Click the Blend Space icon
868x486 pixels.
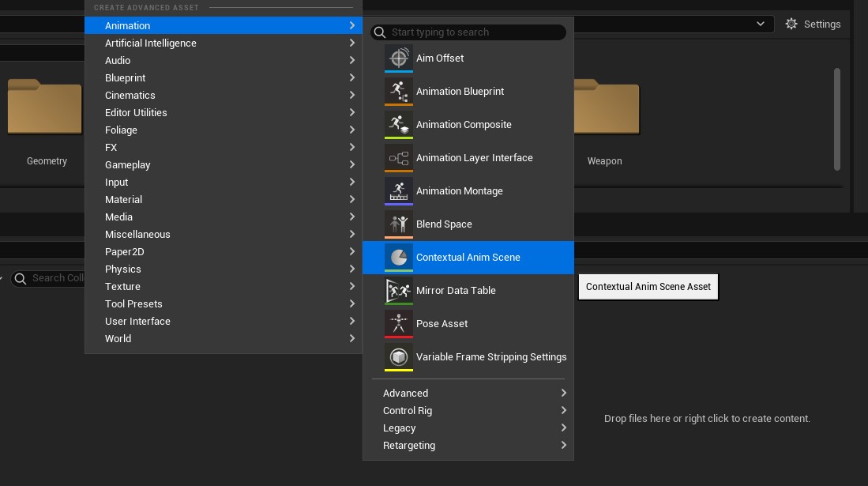(x=399, y=224)
